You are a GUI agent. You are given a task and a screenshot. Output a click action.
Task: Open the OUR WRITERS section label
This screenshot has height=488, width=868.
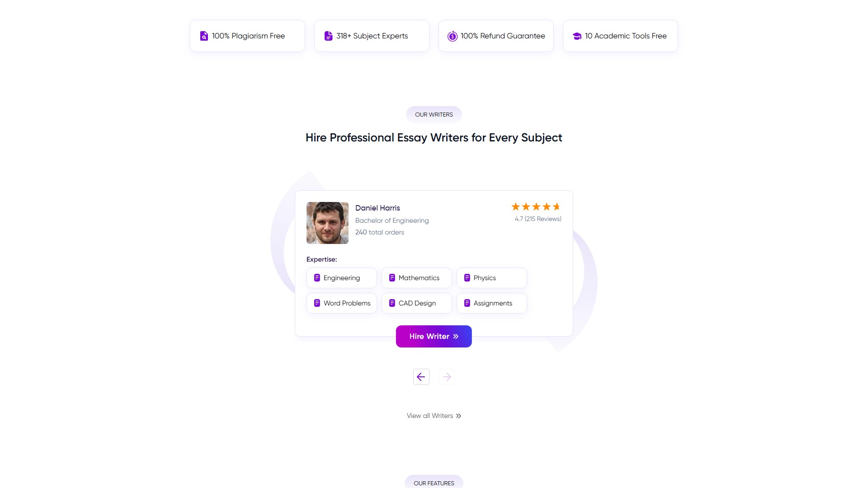(434, 114)
